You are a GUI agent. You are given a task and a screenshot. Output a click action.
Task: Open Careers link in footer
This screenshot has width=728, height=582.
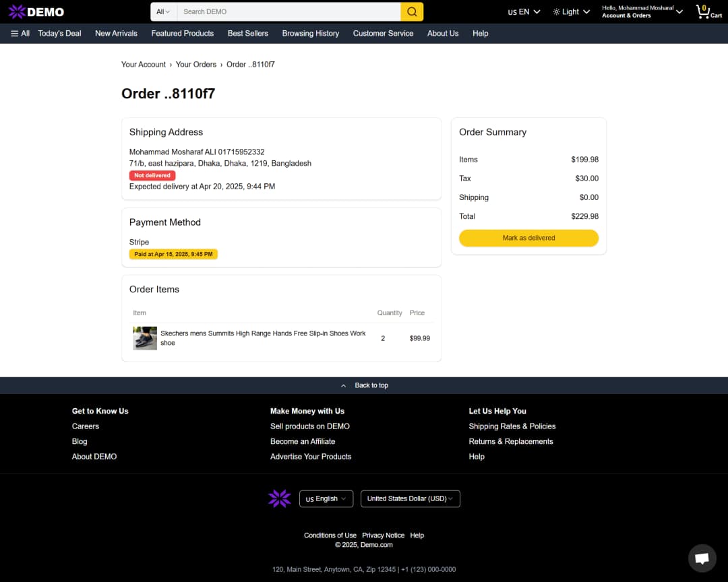86,426
